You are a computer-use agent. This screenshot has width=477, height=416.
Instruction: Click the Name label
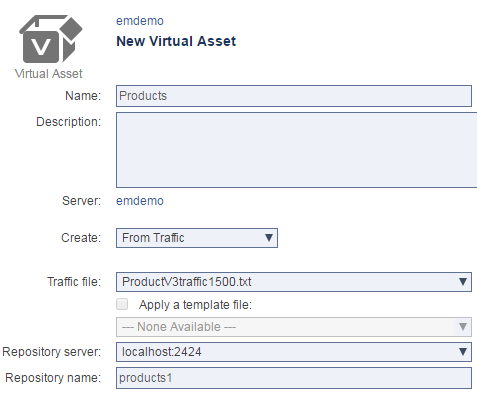(x=83, y=96)
